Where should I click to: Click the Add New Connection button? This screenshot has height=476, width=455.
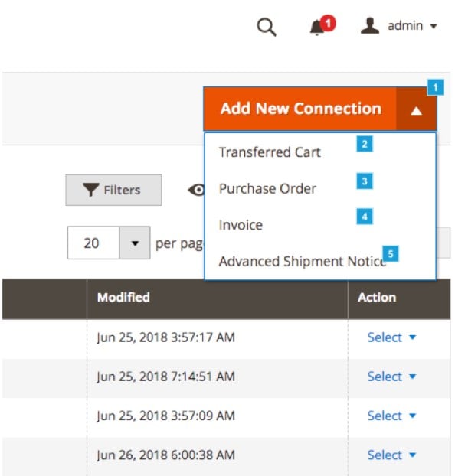point(300,109)
